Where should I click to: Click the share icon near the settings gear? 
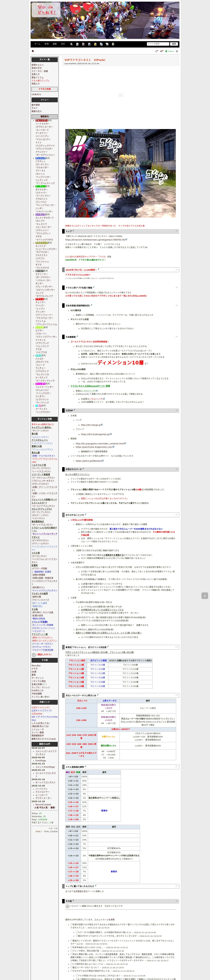point(156,51)
